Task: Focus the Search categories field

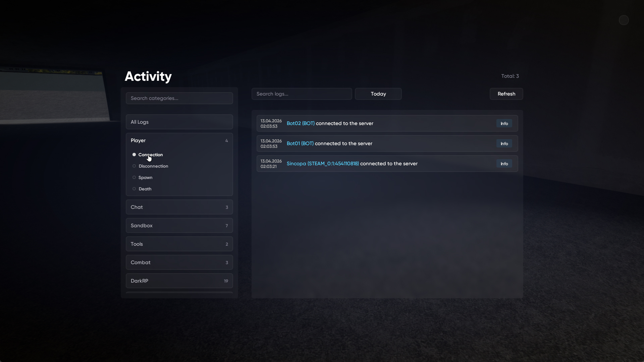Action: point(179,98)
